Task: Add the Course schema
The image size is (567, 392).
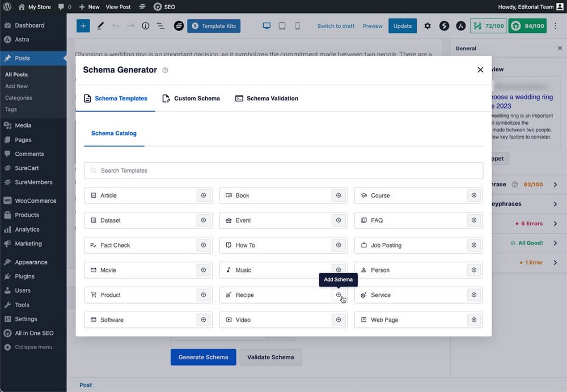Action: tap(473, 195)
